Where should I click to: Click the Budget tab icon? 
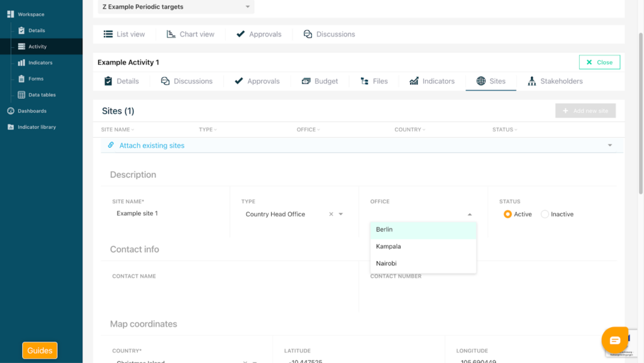point(306,81)
